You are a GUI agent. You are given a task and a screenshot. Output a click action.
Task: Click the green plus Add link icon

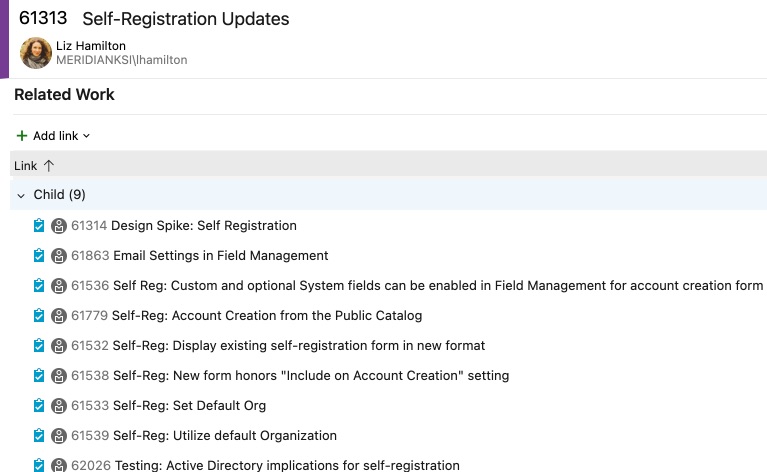(x=22, y=135)
